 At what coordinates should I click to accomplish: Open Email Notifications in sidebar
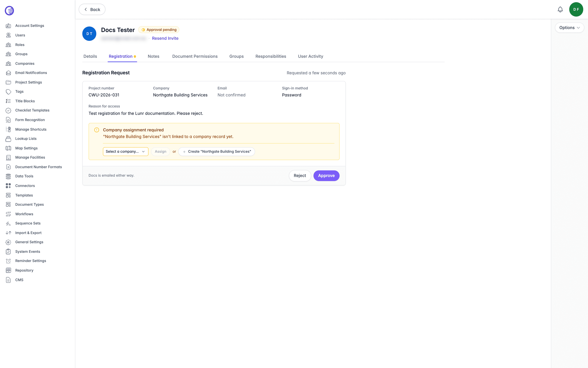tap(31, 73)
